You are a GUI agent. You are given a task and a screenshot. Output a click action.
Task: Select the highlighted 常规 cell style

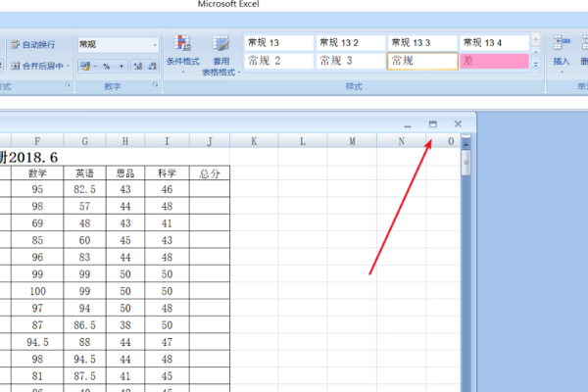point(422,61)
